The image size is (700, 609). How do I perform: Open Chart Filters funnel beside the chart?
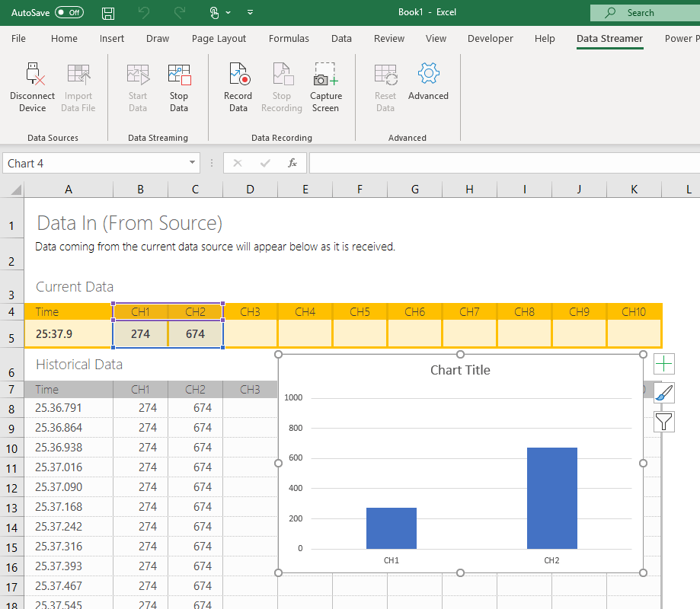663,422
